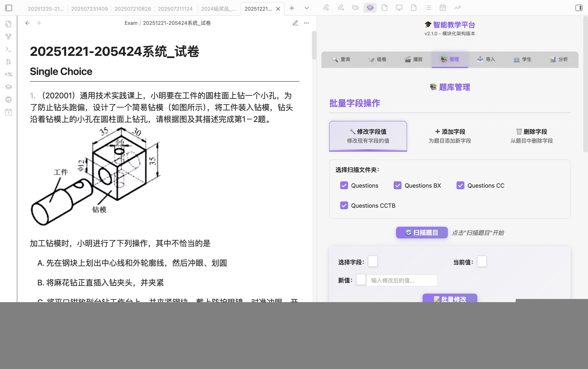Open the trending graph icon in the toolbar
588x369 pixels.
[x=457, y=8]
